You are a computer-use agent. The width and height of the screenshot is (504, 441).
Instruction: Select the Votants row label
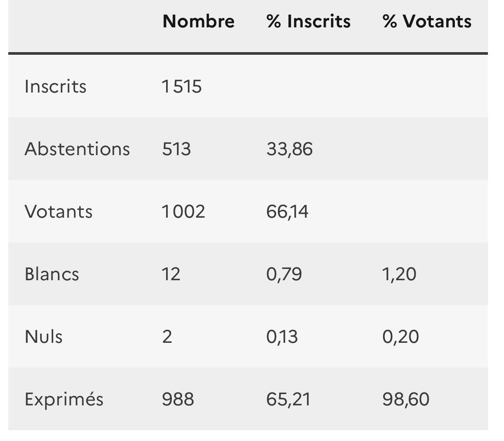(58, 212)
